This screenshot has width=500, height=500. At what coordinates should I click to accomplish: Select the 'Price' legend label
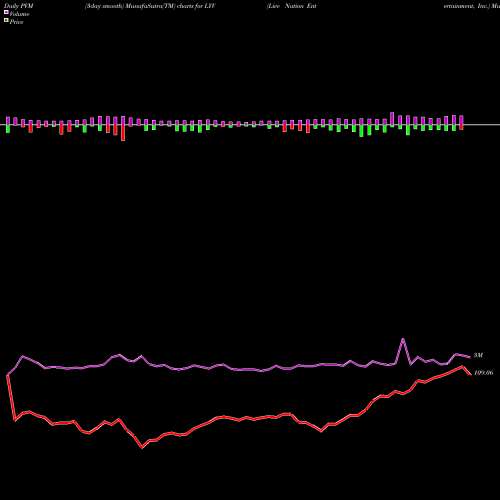pos(17,22)
